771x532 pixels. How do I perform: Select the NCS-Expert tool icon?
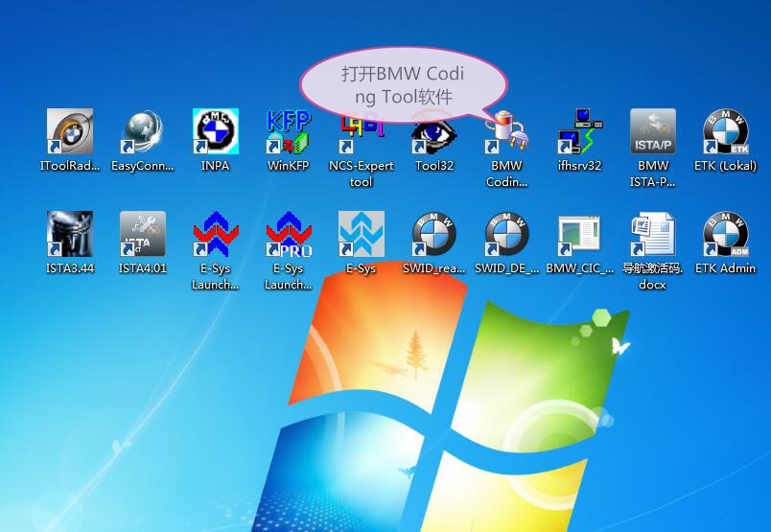(x=362, y=132)
